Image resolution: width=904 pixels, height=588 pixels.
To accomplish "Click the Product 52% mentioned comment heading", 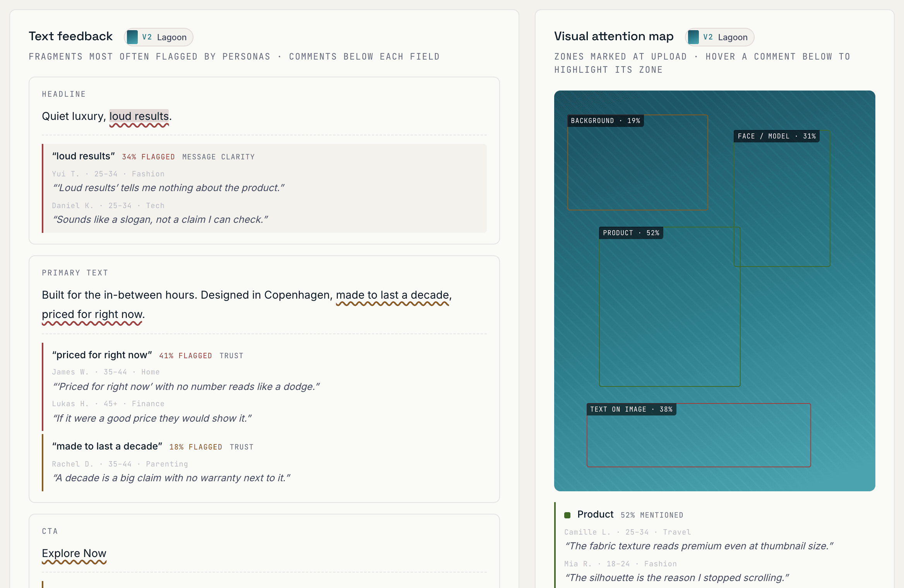I will coord(624,514).
